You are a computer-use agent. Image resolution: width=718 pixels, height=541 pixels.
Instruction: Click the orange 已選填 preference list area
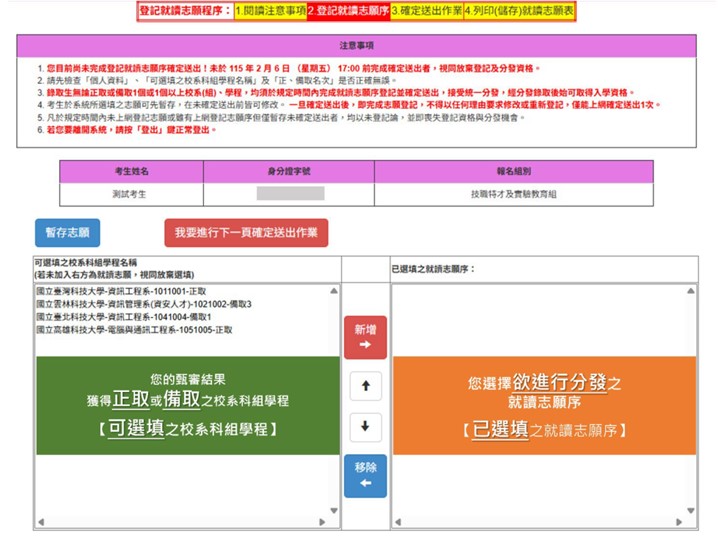[x=544, y=406]
